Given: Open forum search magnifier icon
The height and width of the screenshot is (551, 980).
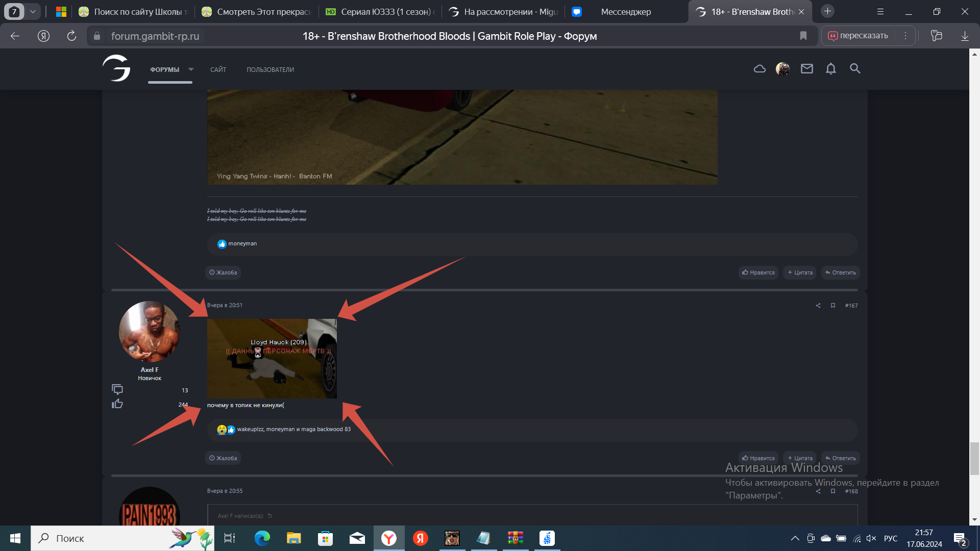Looking at the screenshot, I should pos(855,69).
